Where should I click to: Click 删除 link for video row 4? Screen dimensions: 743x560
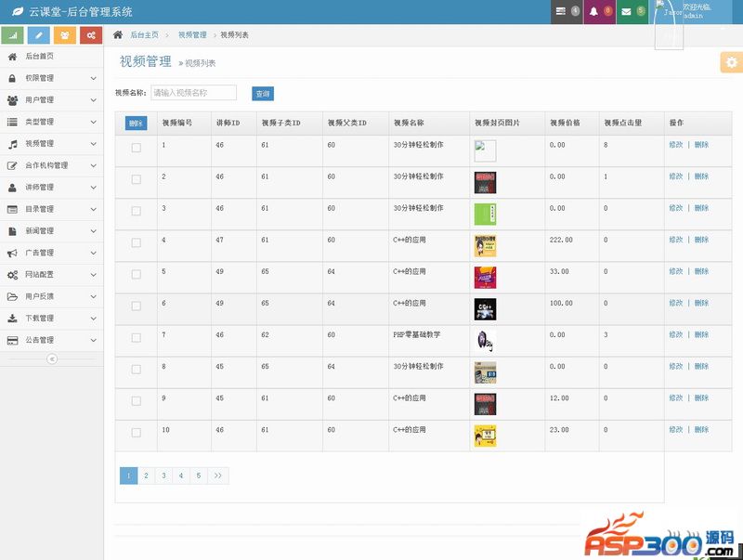click(x=701, y=240)
